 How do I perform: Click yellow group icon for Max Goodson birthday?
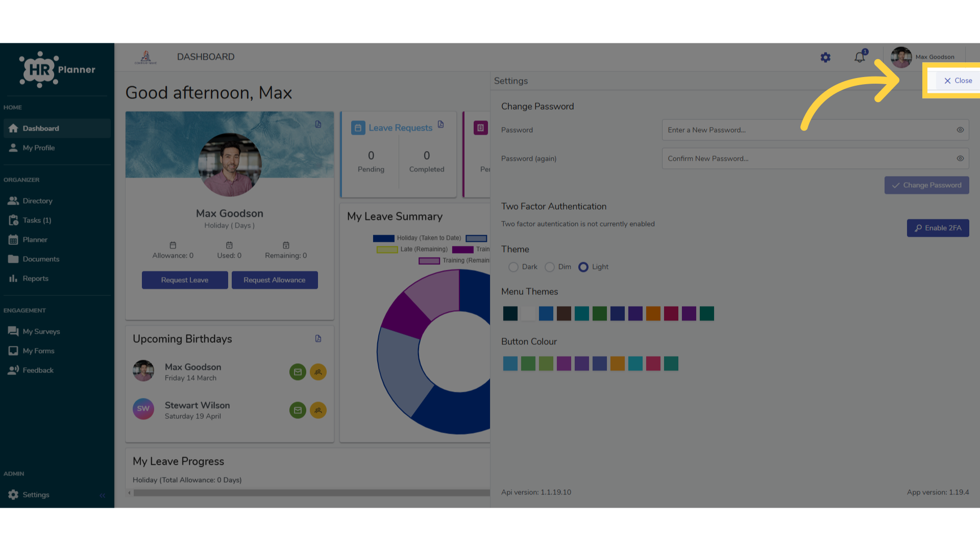point(318,372)
